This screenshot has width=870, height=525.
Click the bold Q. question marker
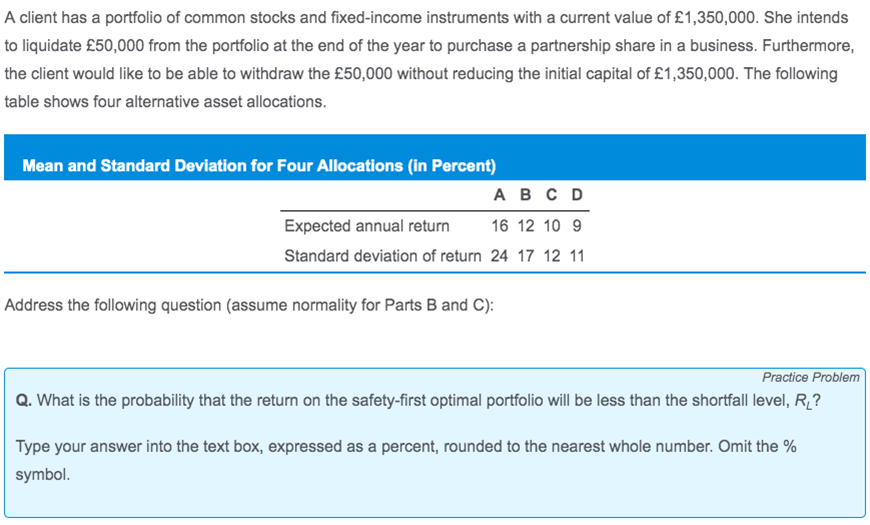(24, 400)
